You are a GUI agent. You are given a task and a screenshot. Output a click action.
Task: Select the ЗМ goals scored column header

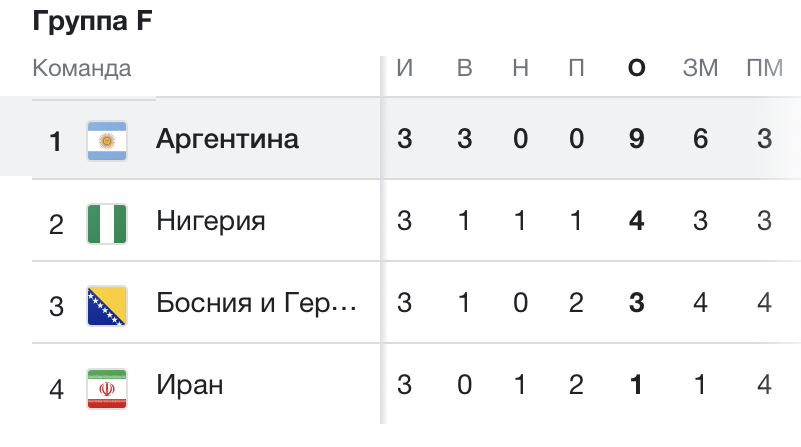pyautogui.click(x=700, y=67)
